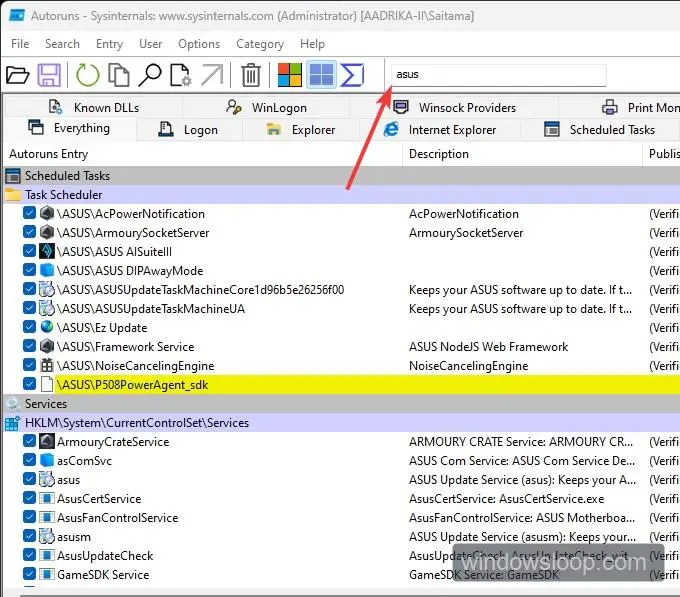Viewport: 680px width, 597px height.
Task: Click the P508PowerAgent_sdk blank file icon
Action: tap(47, 384)
